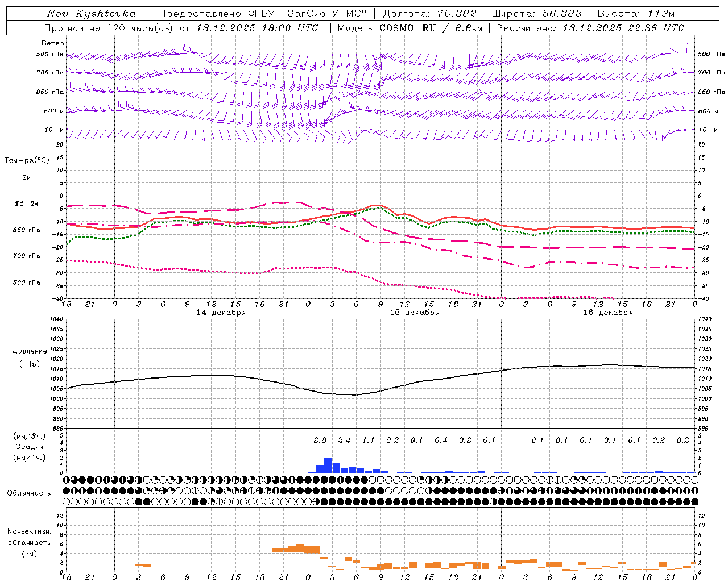Click the 0.4 precipitation total value
This screenshot has width=728, height=582.
[x=441, y=440]
